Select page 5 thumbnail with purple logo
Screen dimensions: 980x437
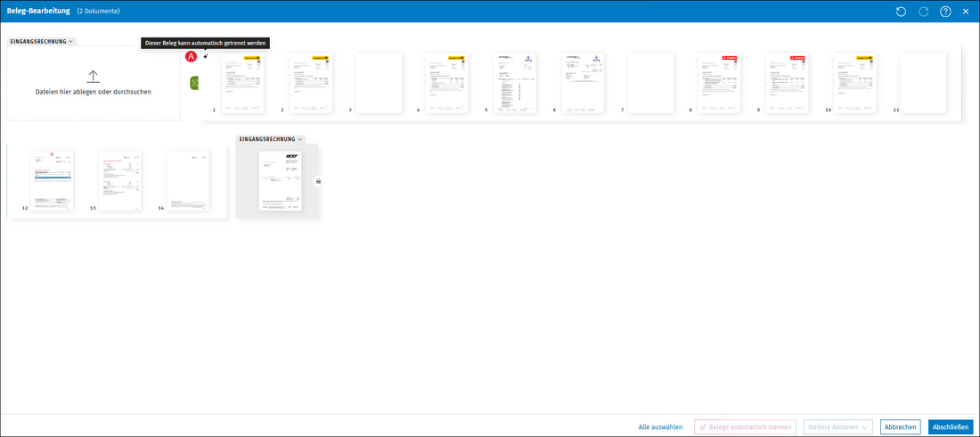[515, 83]
